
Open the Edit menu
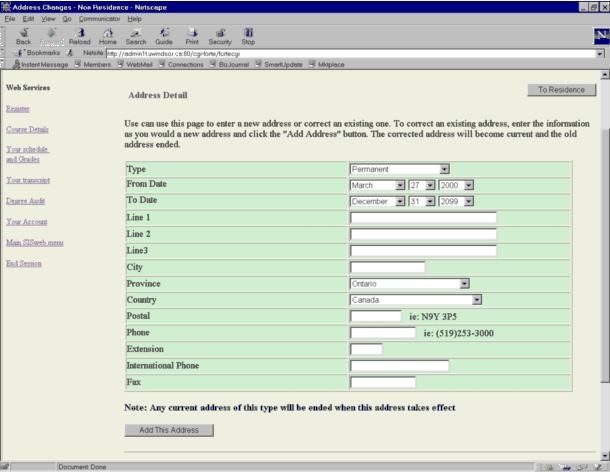pos(28,19)
